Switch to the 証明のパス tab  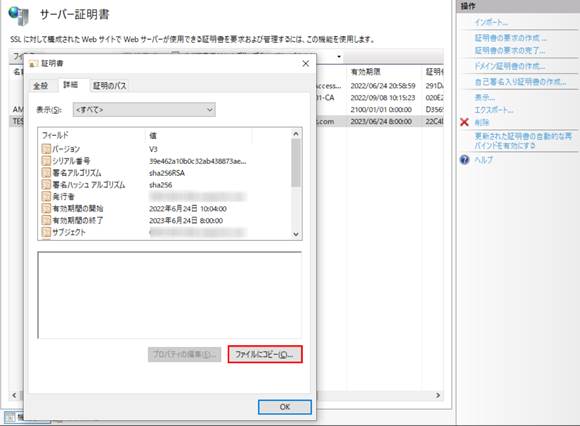[110, 86]
